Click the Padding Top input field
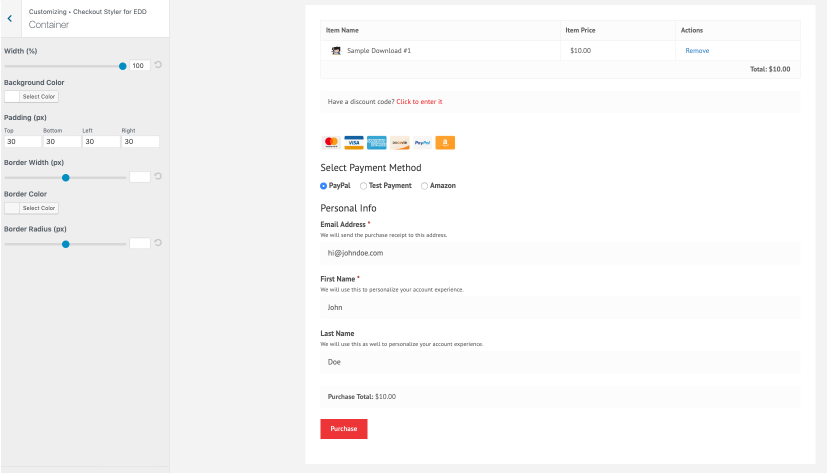Viewport: 827px width, 473px height. pyautogui.click(x=23, y=141)
